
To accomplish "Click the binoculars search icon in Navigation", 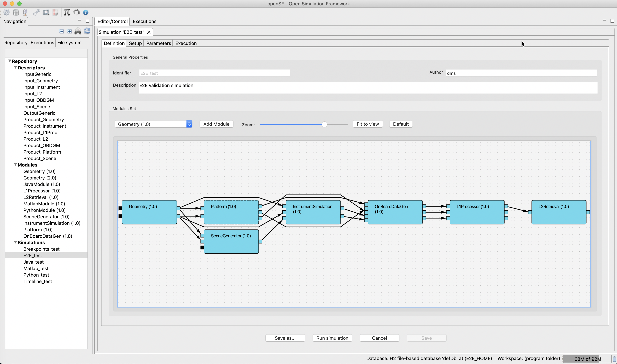I will (78, 31).
